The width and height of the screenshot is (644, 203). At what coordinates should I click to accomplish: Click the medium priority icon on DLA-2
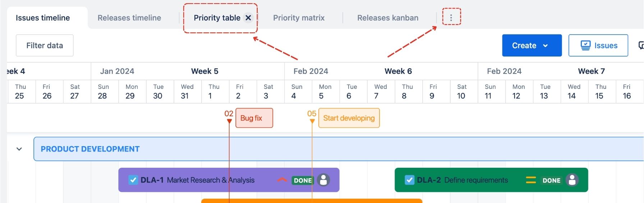point(530,180)
